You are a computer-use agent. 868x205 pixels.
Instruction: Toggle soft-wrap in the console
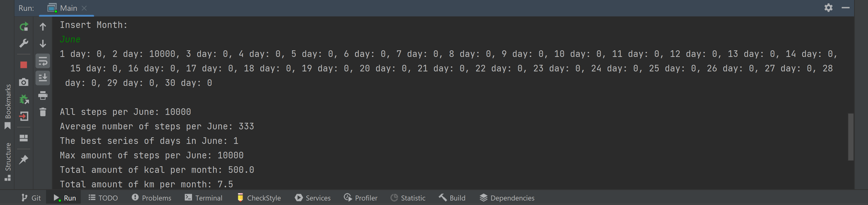tap(43, 61)
